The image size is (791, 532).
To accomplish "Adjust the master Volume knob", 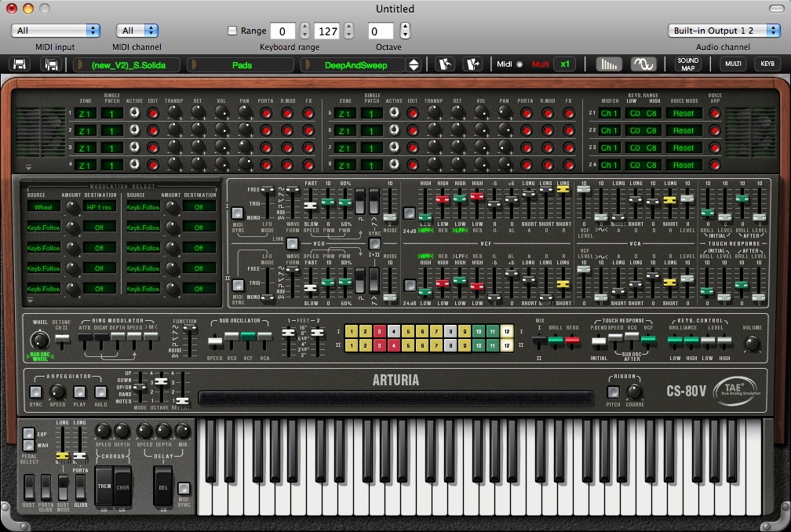I will 752,344.
